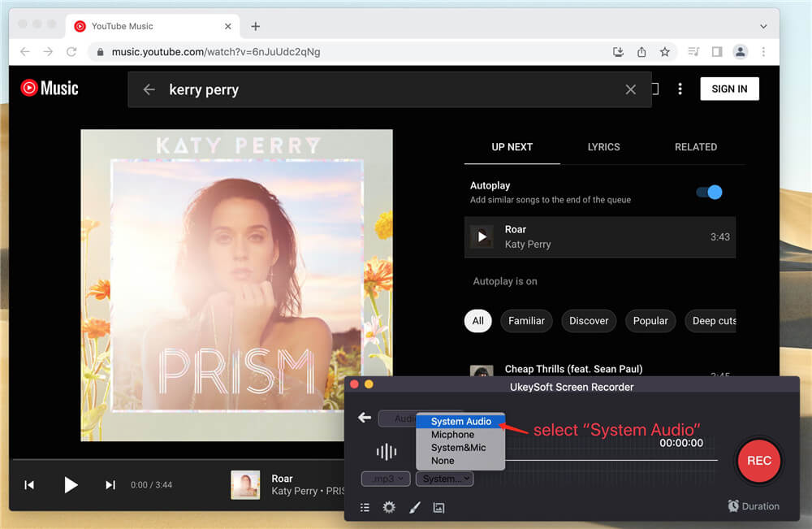The image size is (812, 529).
Task: Open the recorder settings gear
Action: (389, 507)
